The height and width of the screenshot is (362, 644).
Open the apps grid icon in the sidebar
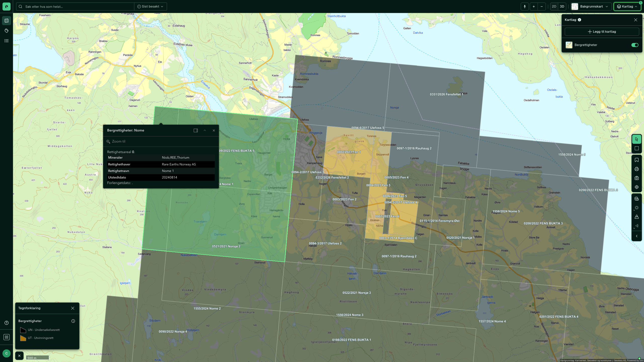pyautogui.click(x=7, y=337)
